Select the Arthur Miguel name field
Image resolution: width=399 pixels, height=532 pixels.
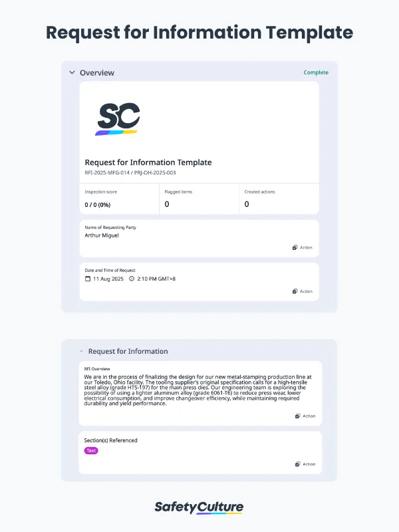point(101,235)
